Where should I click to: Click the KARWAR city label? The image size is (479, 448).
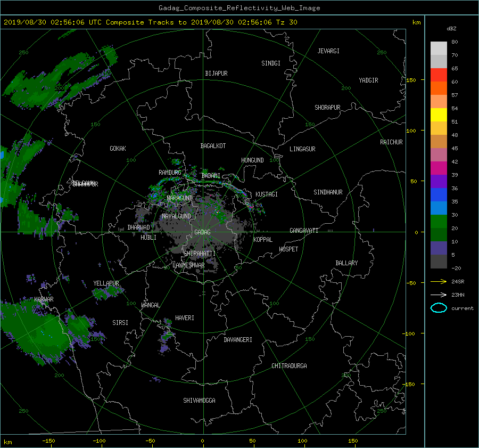point(44,299)
